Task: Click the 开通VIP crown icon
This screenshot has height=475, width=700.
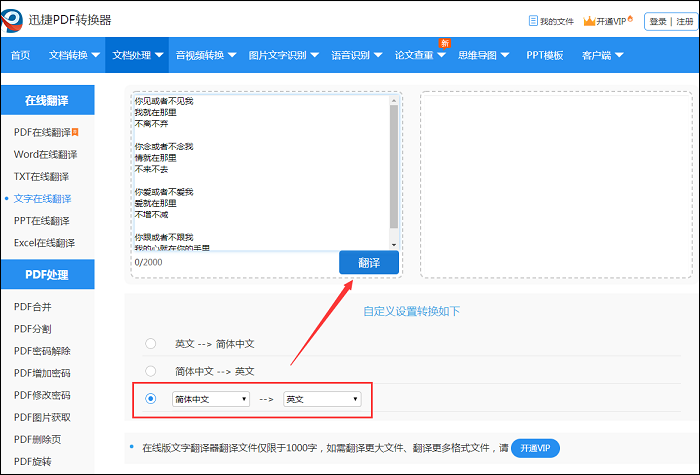Action: click(590, 21)
